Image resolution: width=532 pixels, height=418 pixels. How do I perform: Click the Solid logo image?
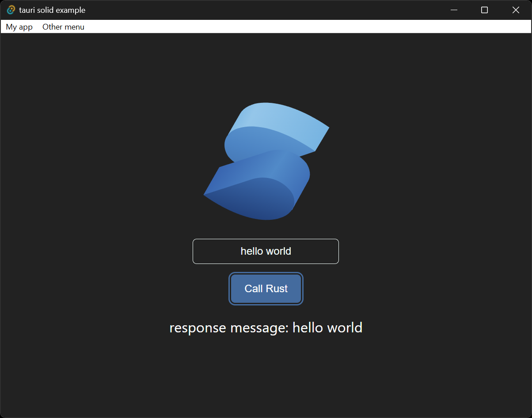click(x=266, y=161)
